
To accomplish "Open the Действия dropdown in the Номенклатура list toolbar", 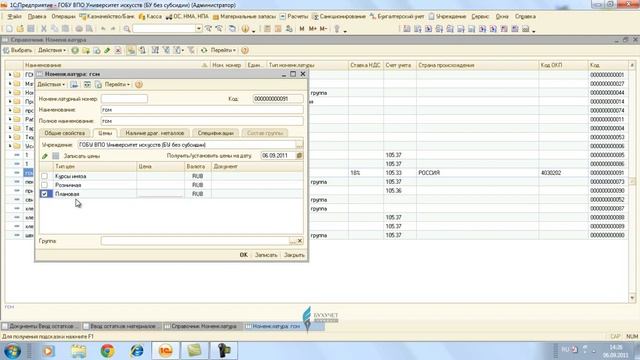I will [52, 51].
